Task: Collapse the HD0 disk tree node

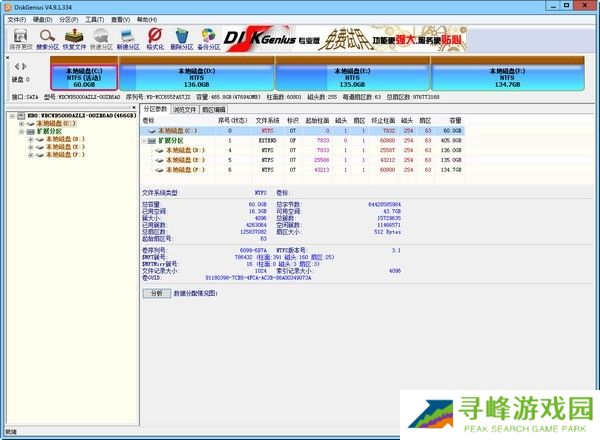Action: click(13, 116)
